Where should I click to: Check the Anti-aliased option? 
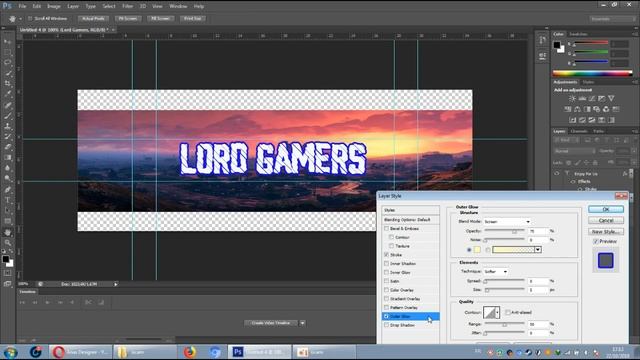508,313
